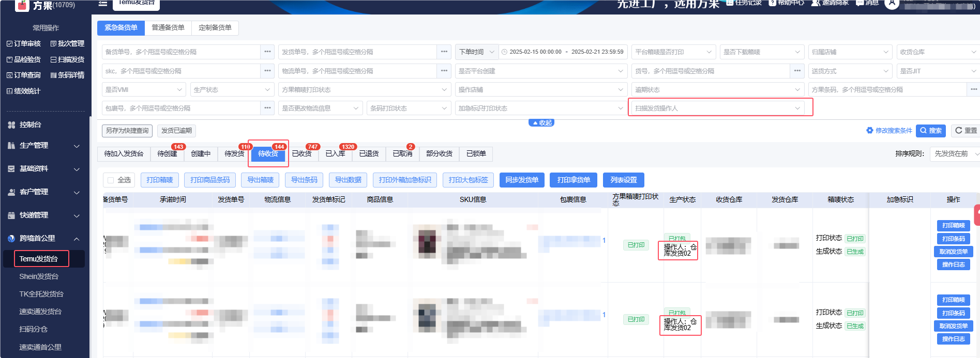980x358 pixels.
Task: Open 生产状态 filter dropdown
Action: [x=232, y=90]
